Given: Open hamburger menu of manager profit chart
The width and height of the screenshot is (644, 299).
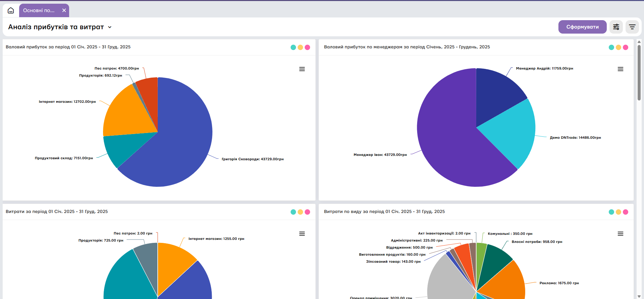Looking at the screenshot, I should 621,69.
